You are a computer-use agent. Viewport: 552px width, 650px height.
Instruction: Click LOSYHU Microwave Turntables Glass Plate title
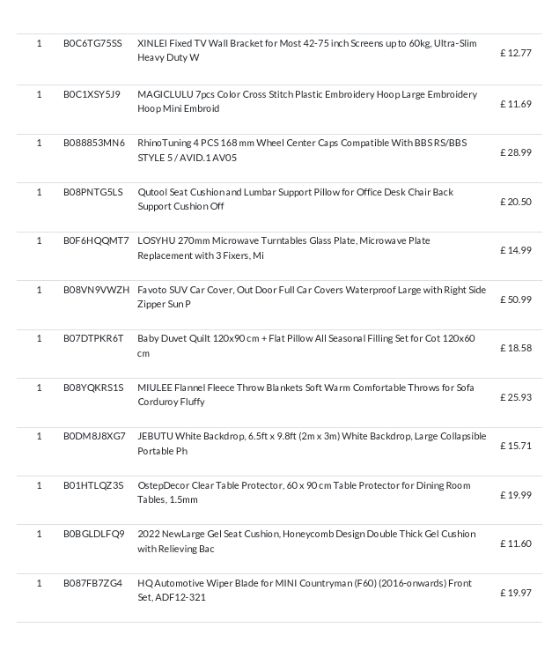coord(283,248)
